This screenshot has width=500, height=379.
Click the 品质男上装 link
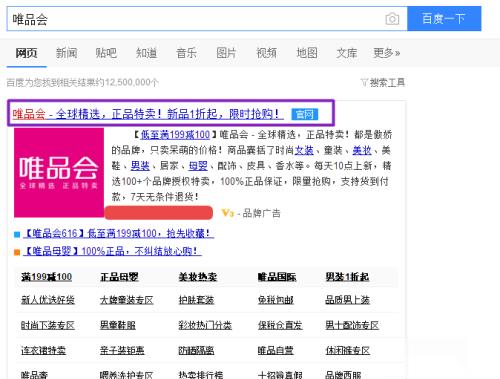coord(348,300)
